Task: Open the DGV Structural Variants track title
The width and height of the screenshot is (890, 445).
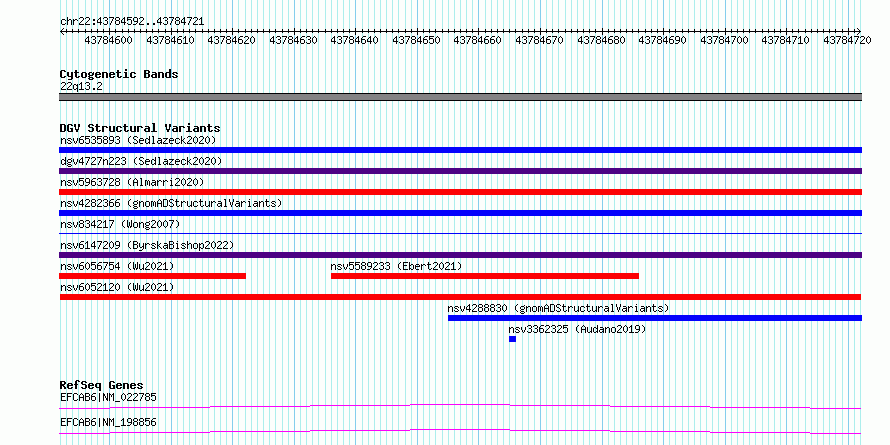Action: pyautogui.click(x=140, y=128)
